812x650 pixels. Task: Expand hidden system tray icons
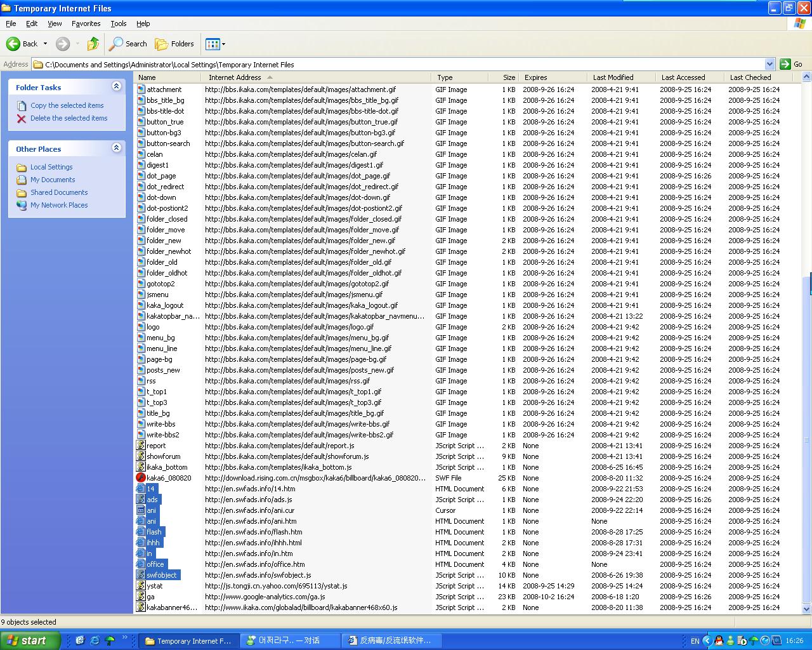pyautogui.click(x=707, y=640)
